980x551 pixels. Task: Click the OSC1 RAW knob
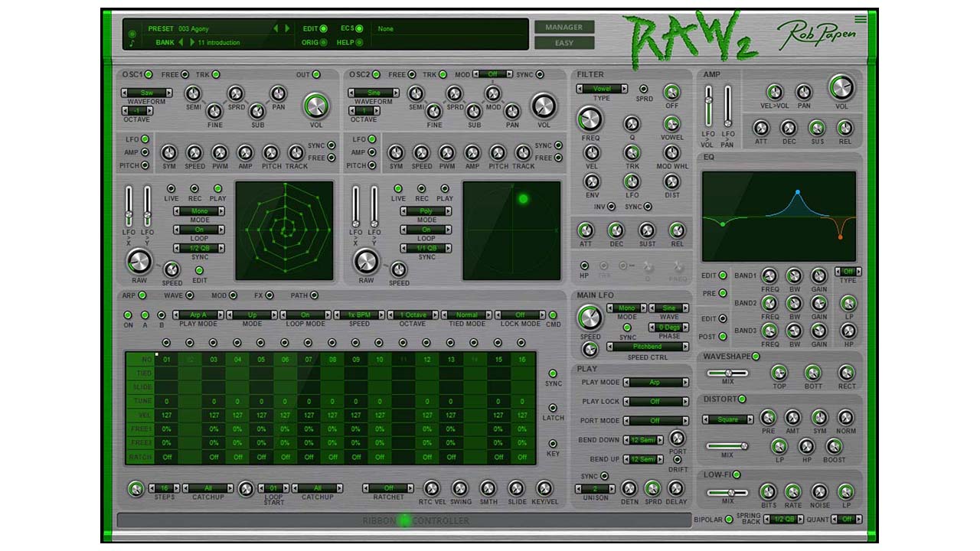pyautogui.click(x=139, y=262)
